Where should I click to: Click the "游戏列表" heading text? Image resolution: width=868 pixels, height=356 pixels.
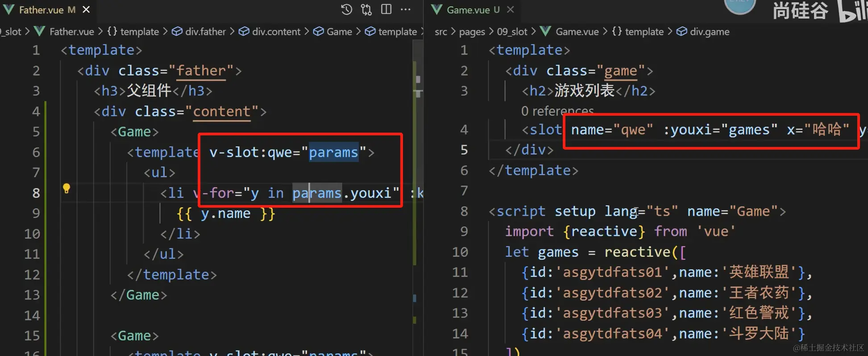pos(585,91)
